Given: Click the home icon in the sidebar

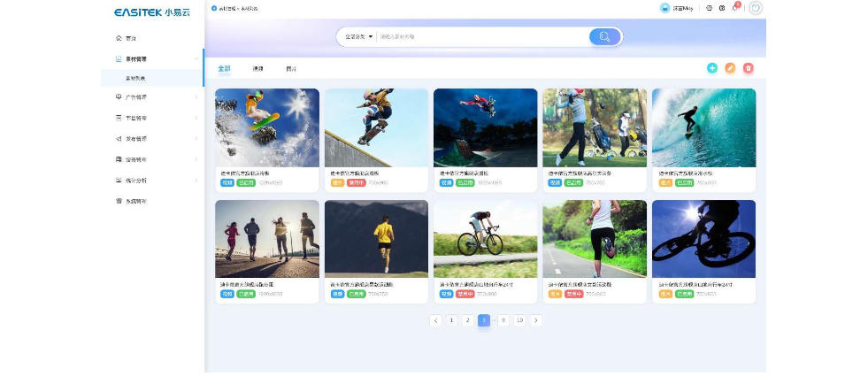Looking at the screenshot, I should [119, 38].
